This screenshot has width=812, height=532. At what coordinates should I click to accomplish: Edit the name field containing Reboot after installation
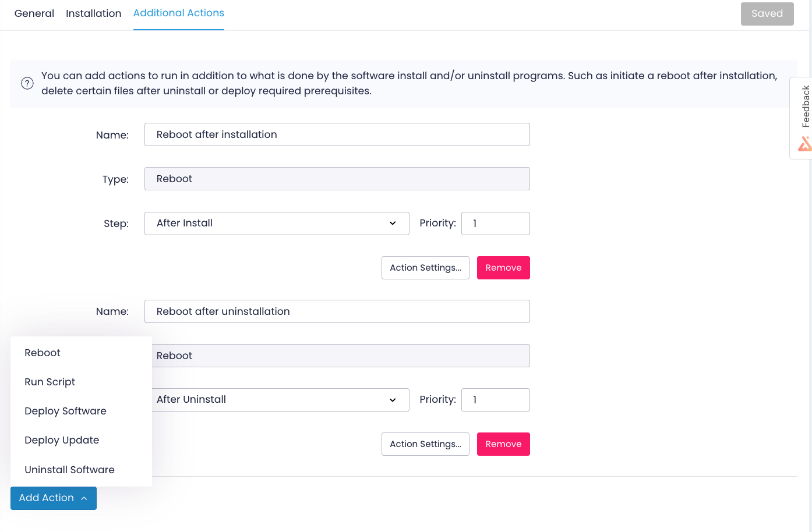coord(337,134)
